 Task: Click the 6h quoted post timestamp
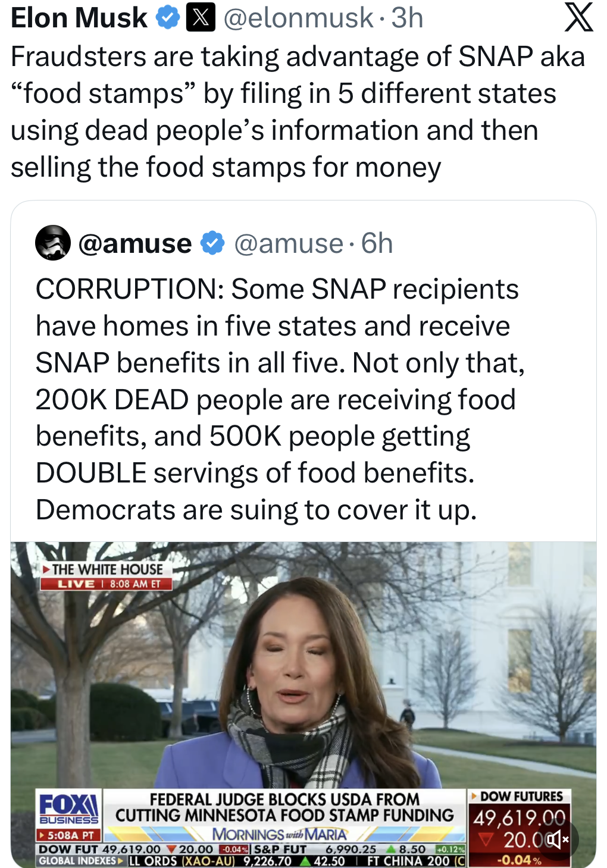[377, 243]
